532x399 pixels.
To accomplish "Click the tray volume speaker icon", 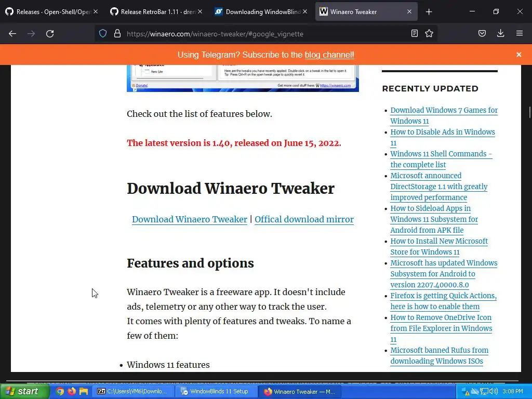I will [x=494, y=391].
